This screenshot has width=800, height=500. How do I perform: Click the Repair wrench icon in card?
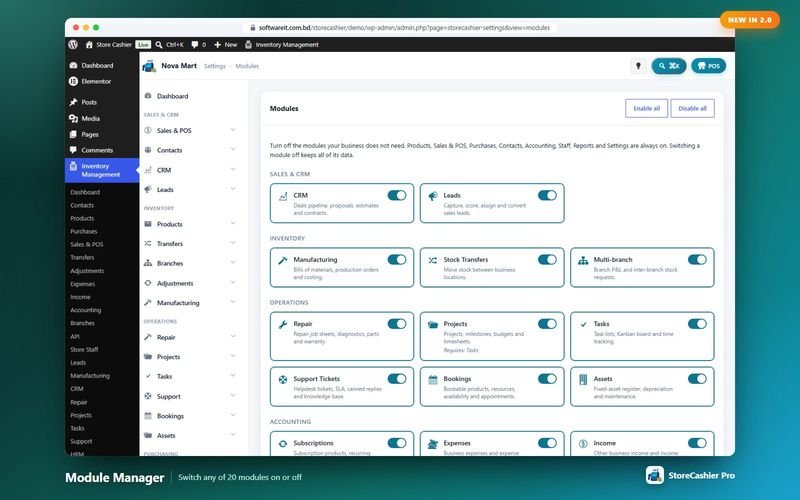(283, 324)
